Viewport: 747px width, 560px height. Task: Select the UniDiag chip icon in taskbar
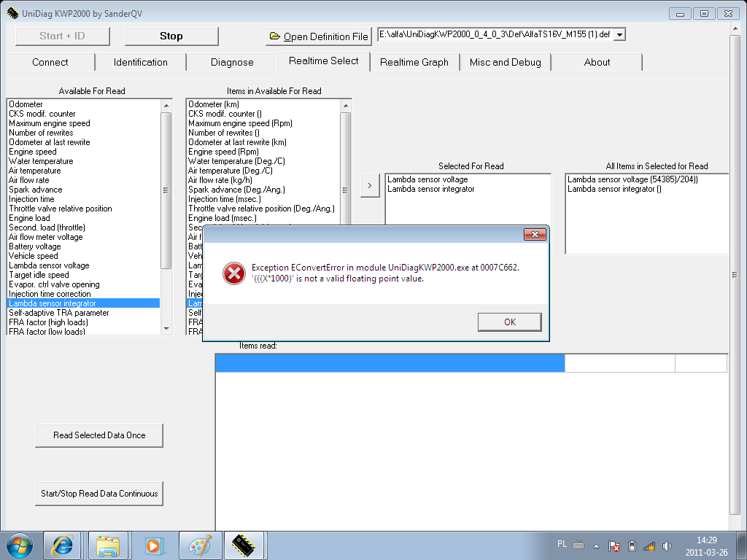(x=244, y=545)
